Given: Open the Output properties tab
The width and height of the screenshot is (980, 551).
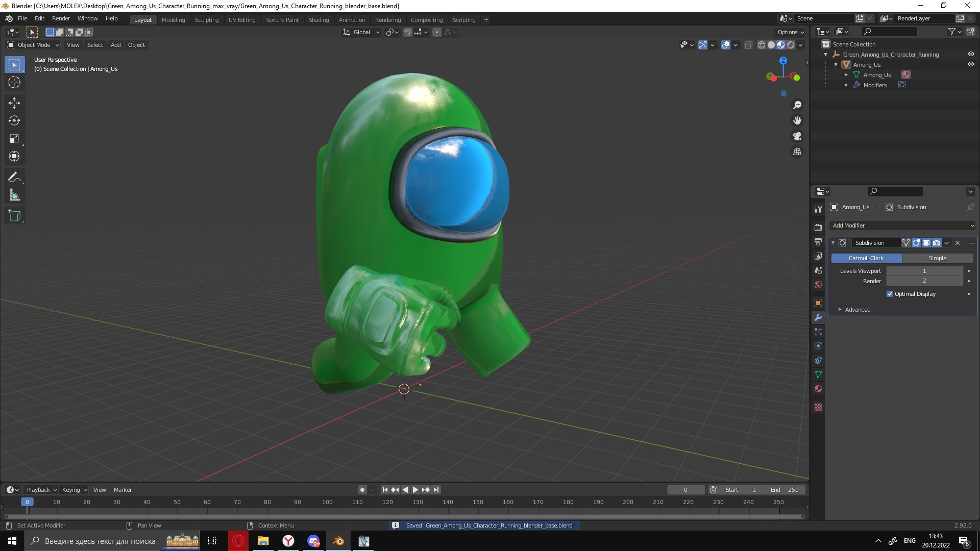Looking at the screenshot, I should point(818,241).
